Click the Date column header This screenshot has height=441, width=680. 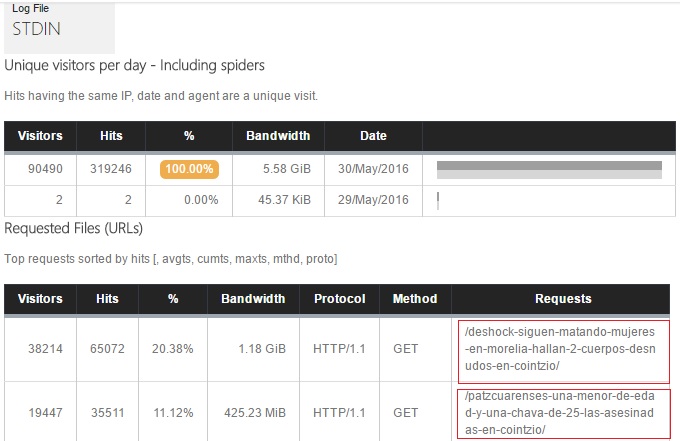click(373, 136)
